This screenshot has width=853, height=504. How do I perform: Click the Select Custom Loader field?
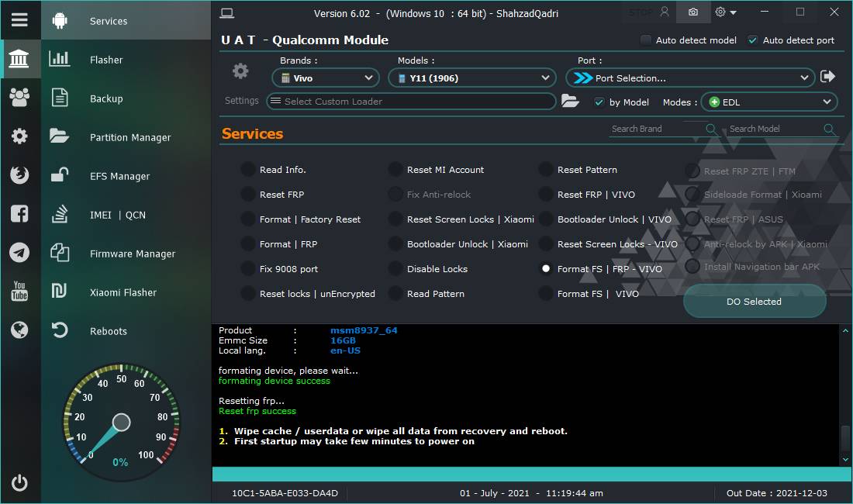pyautogui.click(x=411, y=101)
